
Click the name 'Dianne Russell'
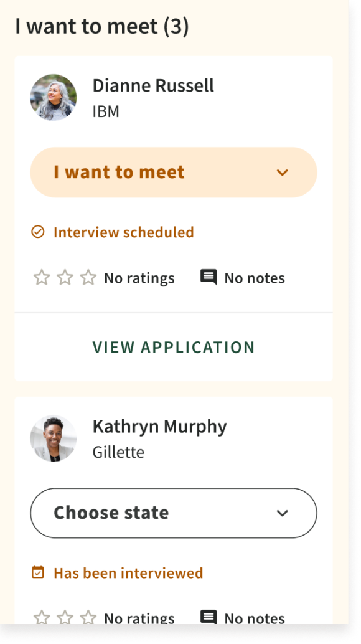point(153,86)
